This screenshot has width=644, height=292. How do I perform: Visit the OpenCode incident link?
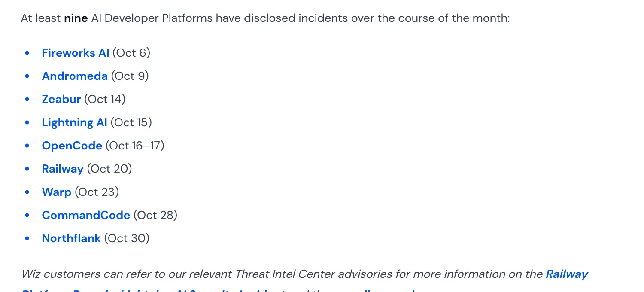[72, 146]
